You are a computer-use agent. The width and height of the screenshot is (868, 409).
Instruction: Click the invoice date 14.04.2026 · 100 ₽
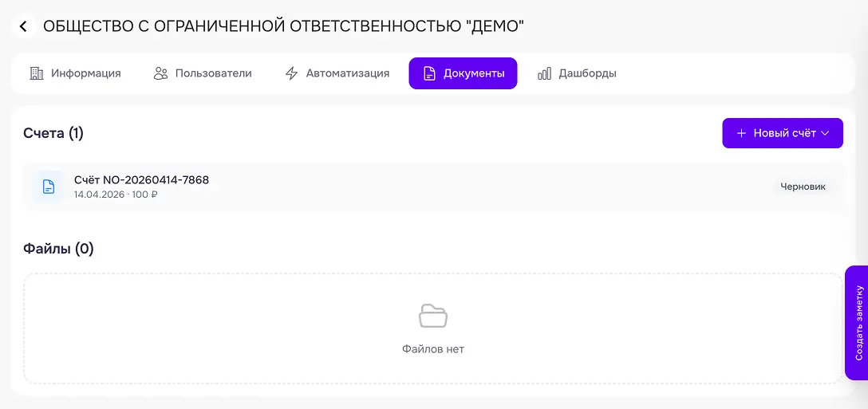click(x=116, y=195)
